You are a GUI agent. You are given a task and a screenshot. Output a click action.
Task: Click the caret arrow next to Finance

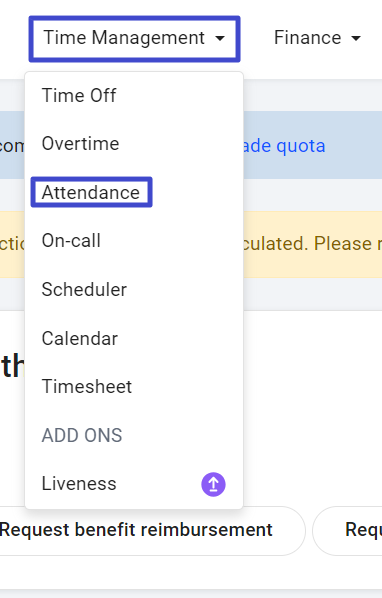[356, 38]
